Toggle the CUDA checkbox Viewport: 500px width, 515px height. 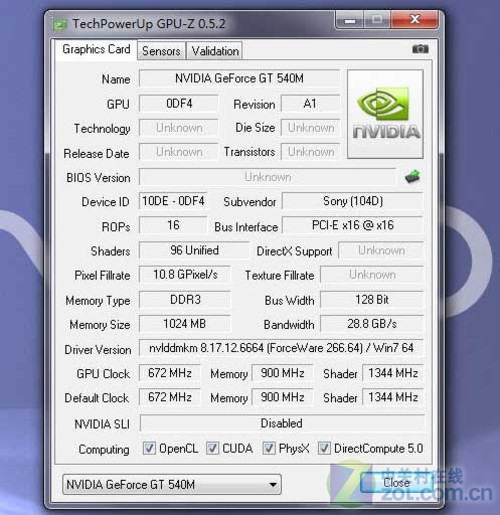coord(212,448)
